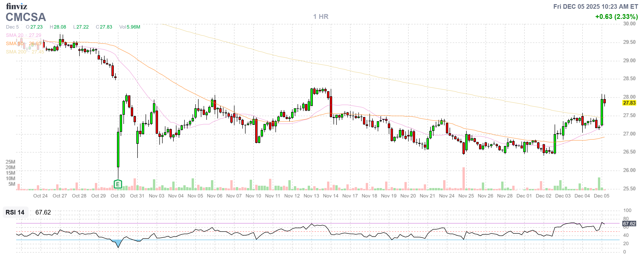The height and width of the screenshot is (259, 644).
Task: Click the Nov 13 date label on axis
Action: 311,196
